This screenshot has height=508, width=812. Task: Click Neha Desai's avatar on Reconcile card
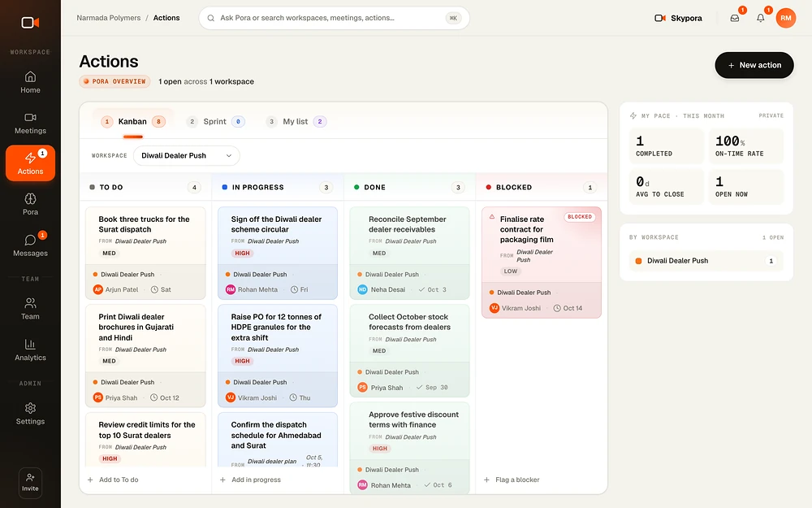coord(362,289)
